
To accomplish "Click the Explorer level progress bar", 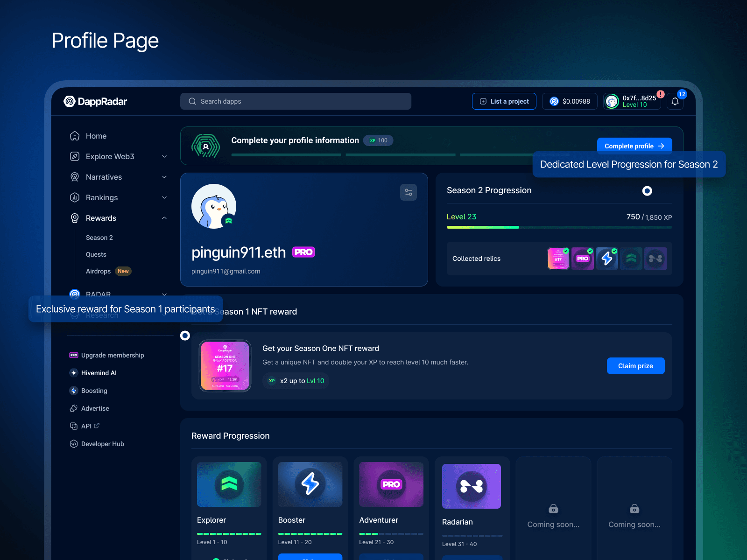I will point(229,533).
